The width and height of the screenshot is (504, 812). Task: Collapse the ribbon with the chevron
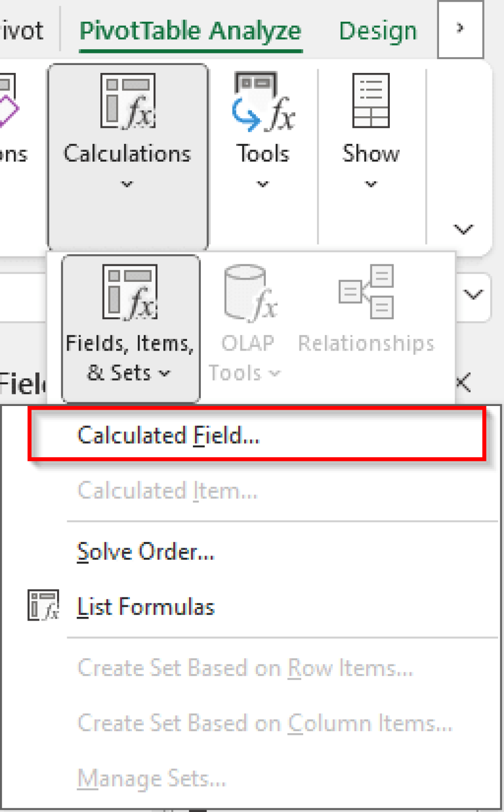tap(463, 229)
